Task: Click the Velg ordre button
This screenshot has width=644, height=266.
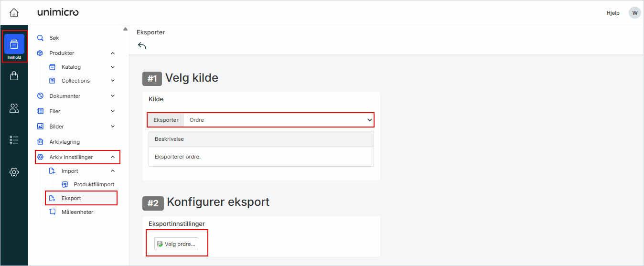Action: [x=176, y=244]
